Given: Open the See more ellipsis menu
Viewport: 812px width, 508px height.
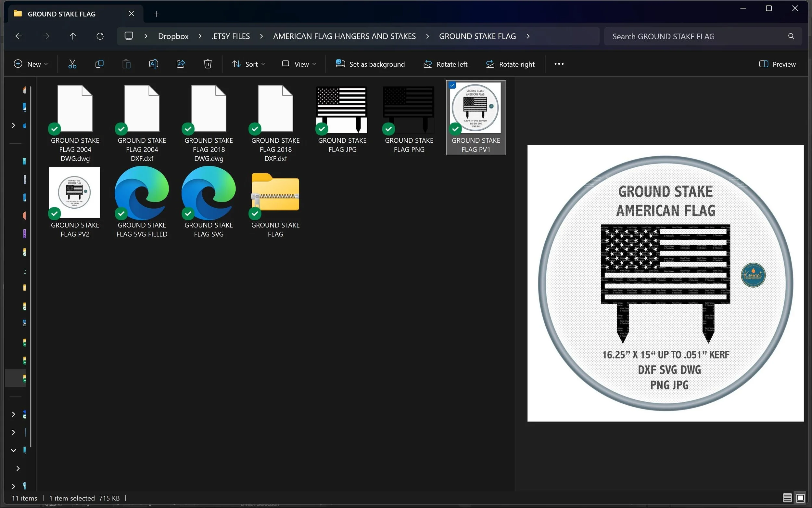Looking at the screenshot, I should [559, 64].
